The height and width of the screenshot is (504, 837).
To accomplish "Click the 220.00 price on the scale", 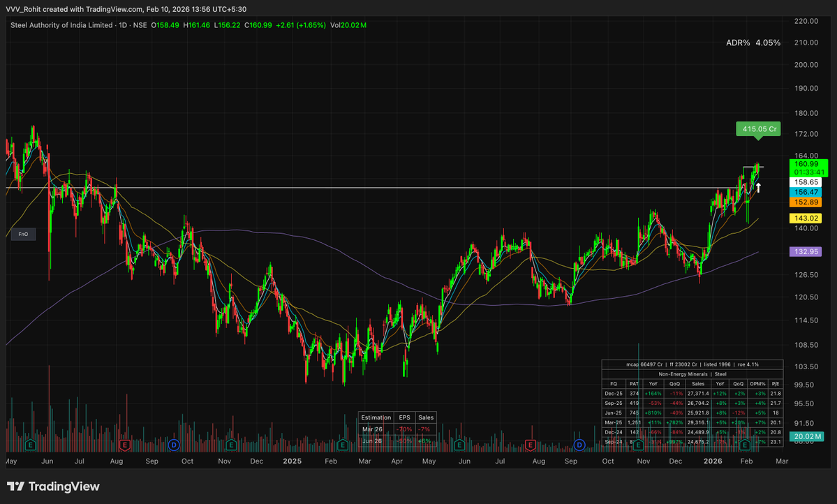I will click(806, 21).
